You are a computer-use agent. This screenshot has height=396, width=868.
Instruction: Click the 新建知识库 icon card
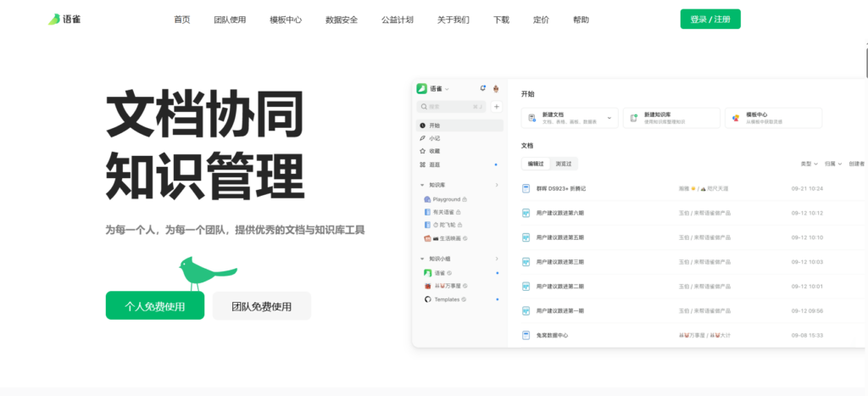pos(633,119)
